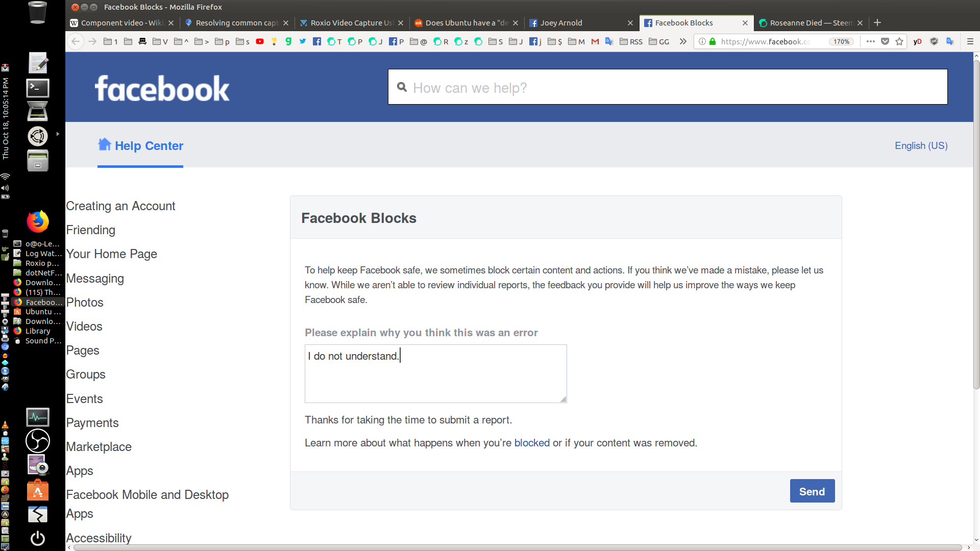Open the page actions three-dots menu

871,41
